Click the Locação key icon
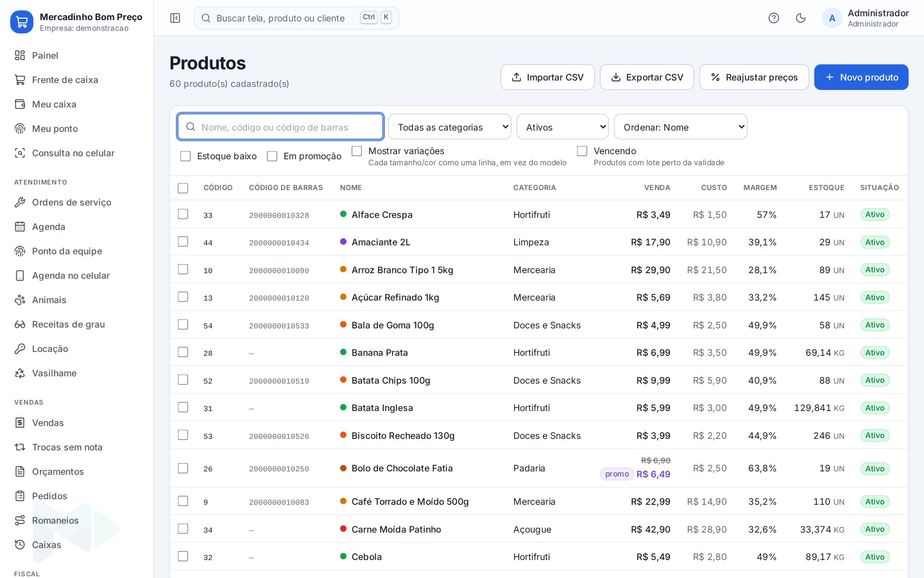 20,349
